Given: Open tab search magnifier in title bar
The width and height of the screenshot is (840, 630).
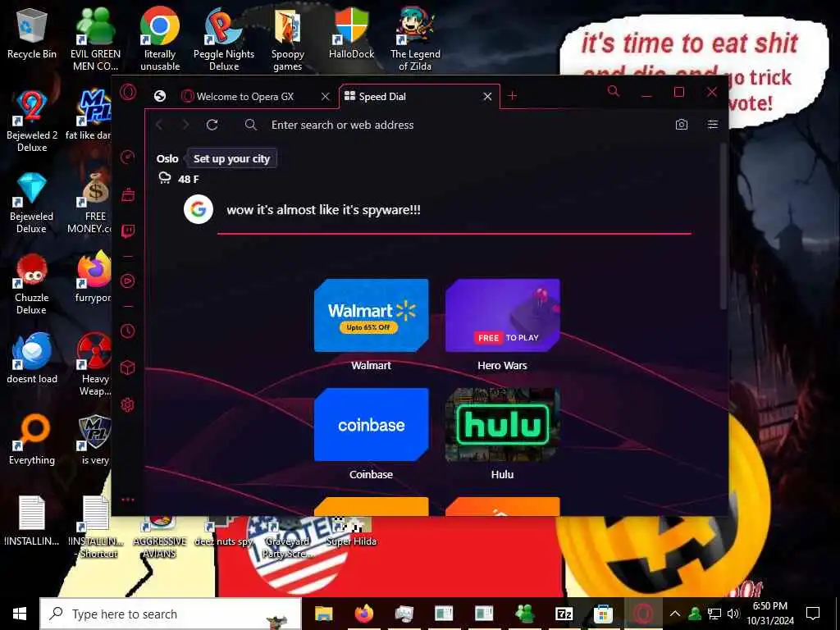Looking at the screenshot, I should [x=614, y=92].
